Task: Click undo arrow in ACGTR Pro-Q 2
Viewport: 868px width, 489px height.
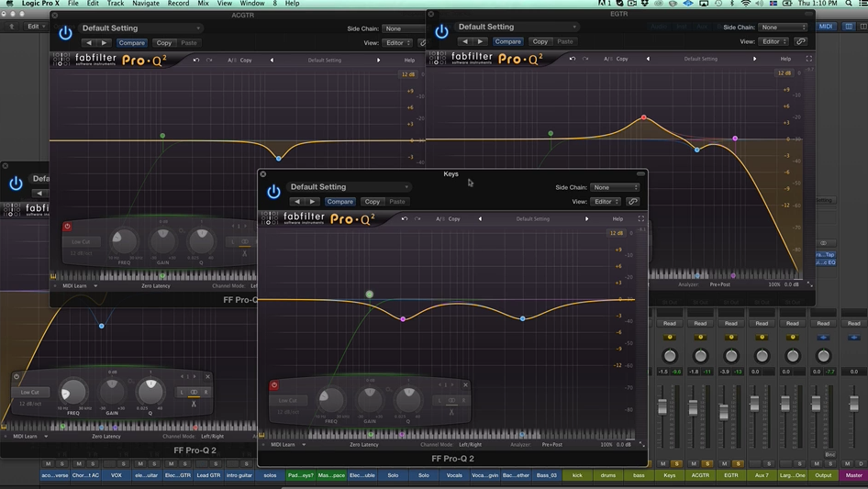Action: [x=196, y=60]
